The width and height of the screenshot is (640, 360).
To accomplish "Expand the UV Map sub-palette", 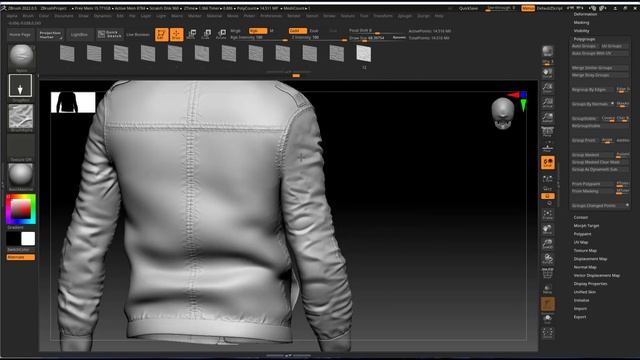I will pyautogui.click(x=581, y=242).
